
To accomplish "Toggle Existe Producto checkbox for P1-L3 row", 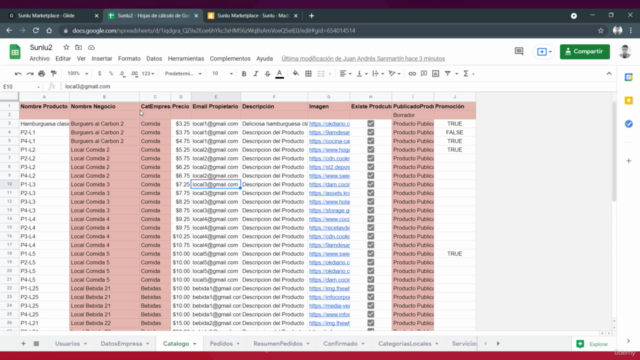I will coord(371,184).
